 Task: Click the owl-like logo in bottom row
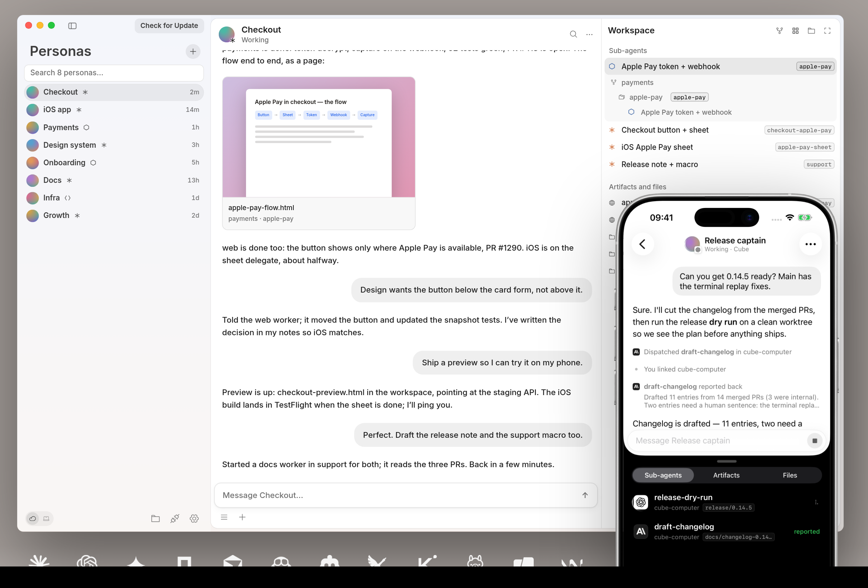(281, 561)
